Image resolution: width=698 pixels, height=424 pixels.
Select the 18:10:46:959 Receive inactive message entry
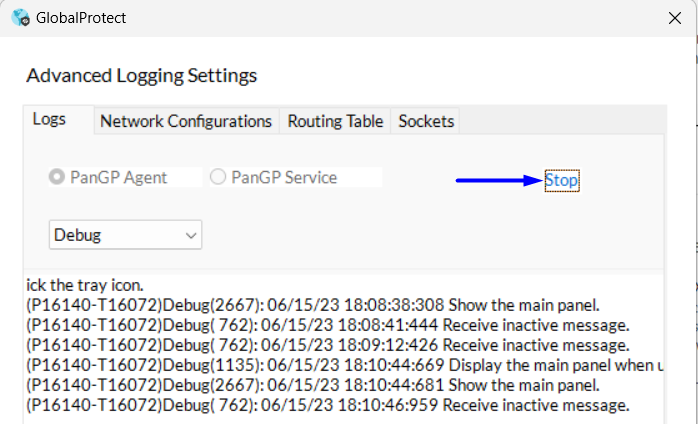pyautogui.click(x=328, y=405)
